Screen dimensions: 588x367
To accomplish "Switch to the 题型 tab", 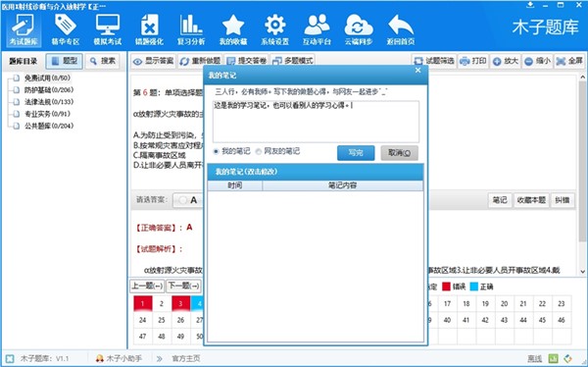I will (x=64, y=61).
